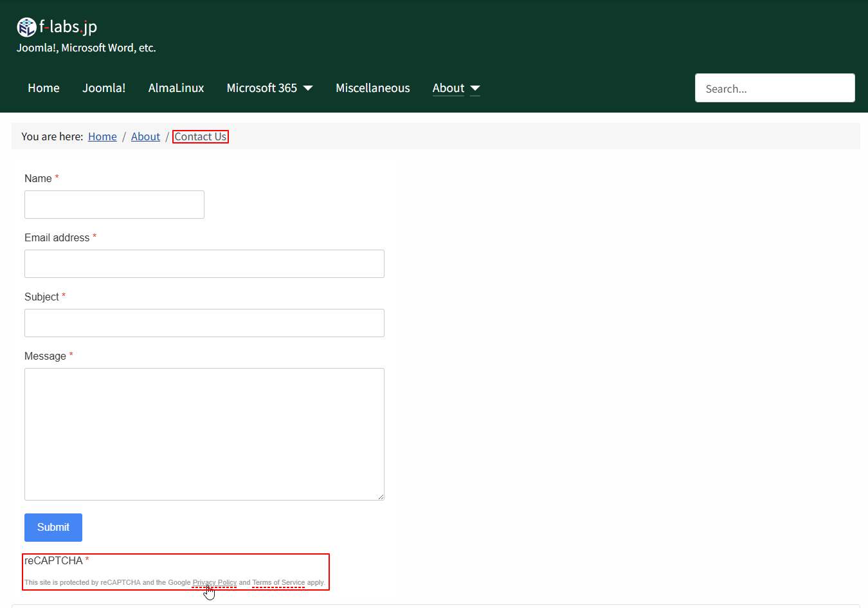
Task: Go to the Joomla! menu item
Action: 104,88
